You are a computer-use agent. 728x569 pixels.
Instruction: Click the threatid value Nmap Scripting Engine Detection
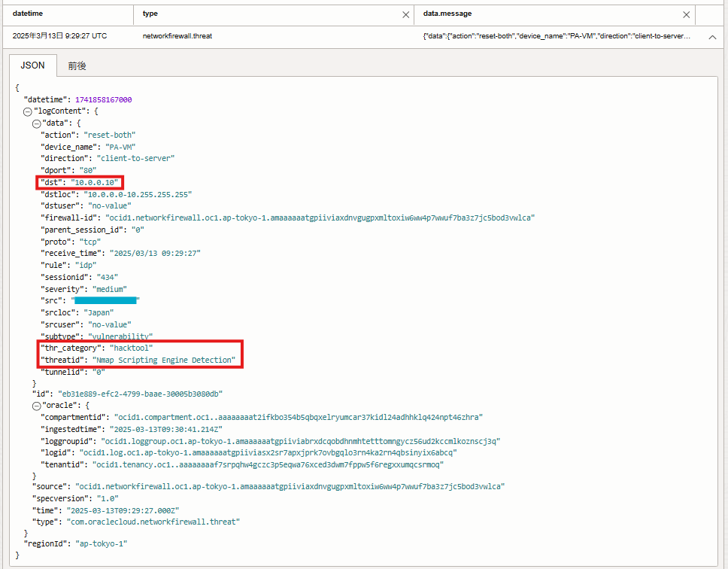(165, 360)
